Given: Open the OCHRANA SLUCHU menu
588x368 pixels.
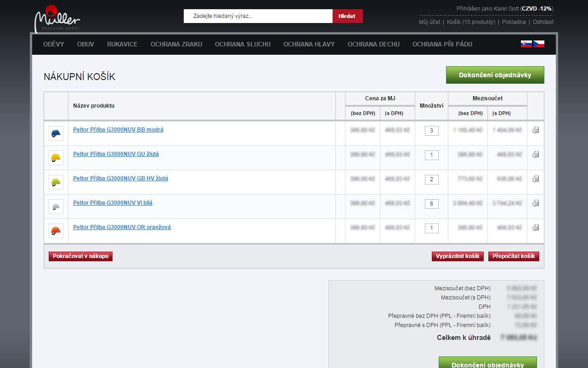Looking at the screenshot, I should click(243, 45).
